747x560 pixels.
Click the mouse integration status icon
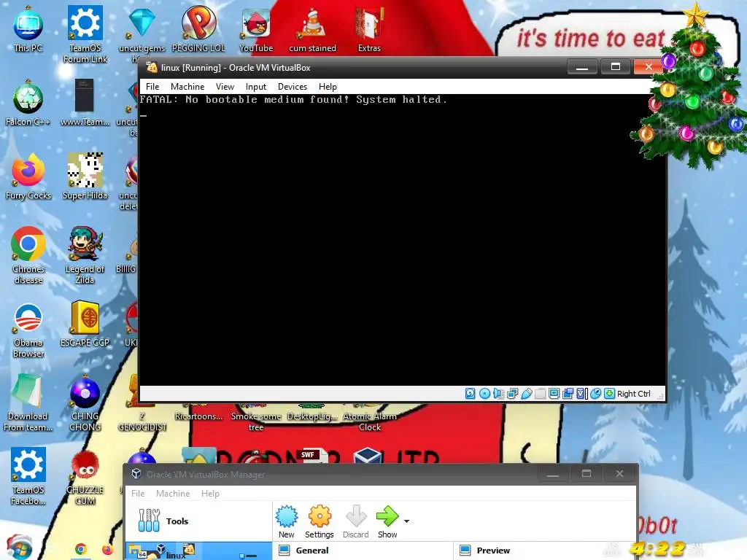(x=595, y=393)
